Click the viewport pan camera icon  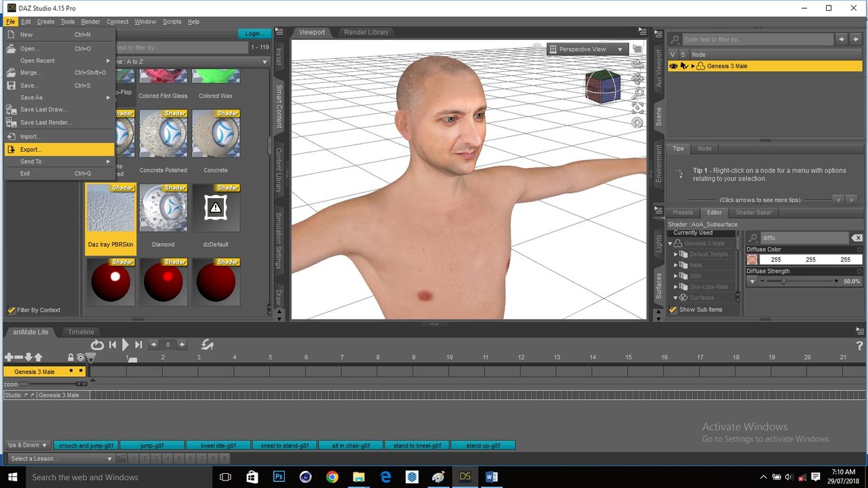click(x=637, y=79)
